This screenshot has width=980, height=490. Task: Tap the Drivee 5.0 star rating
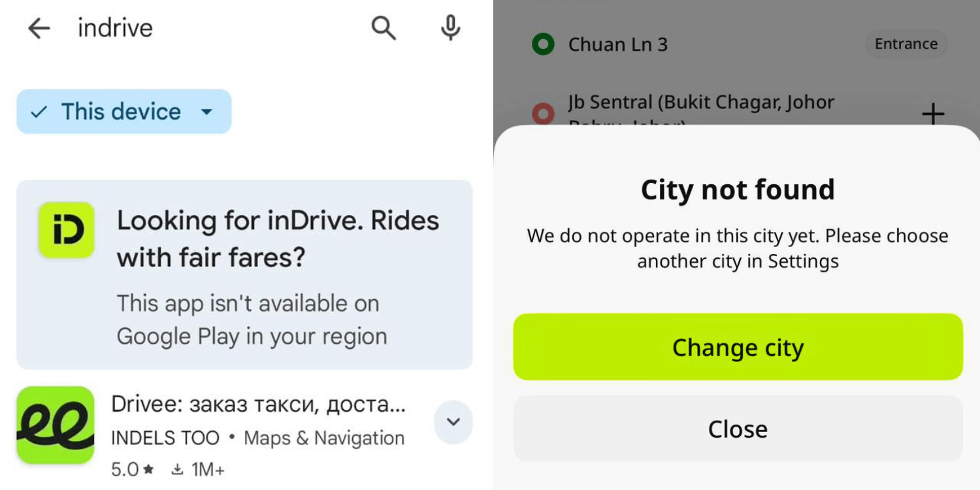[132, 469]
